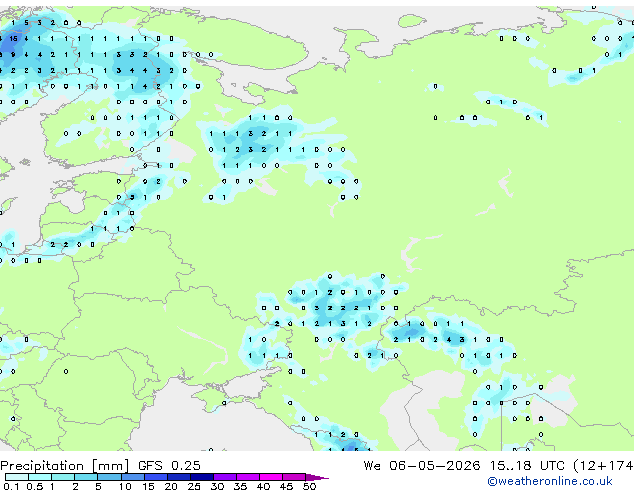Click the 25–30 mm dark navy swatch

pyautogui.click(x=201, y=477)
